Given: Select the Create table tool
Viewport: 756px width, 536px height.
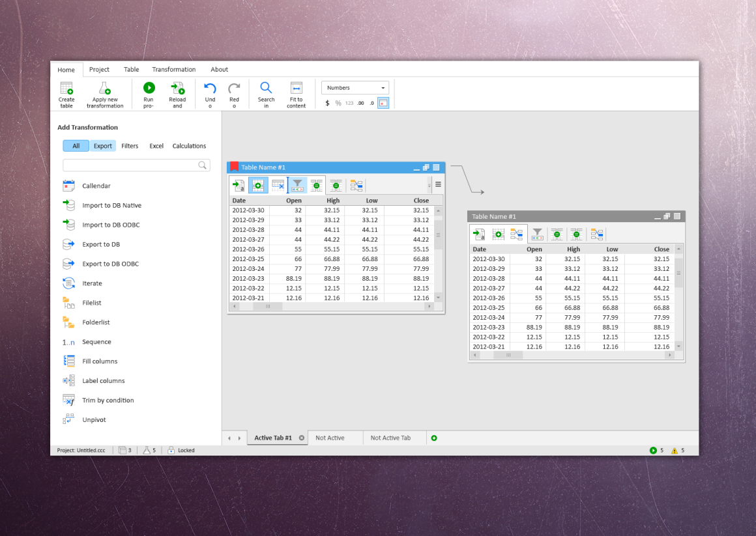Looking at the screenshot, I should click(66, 94).
